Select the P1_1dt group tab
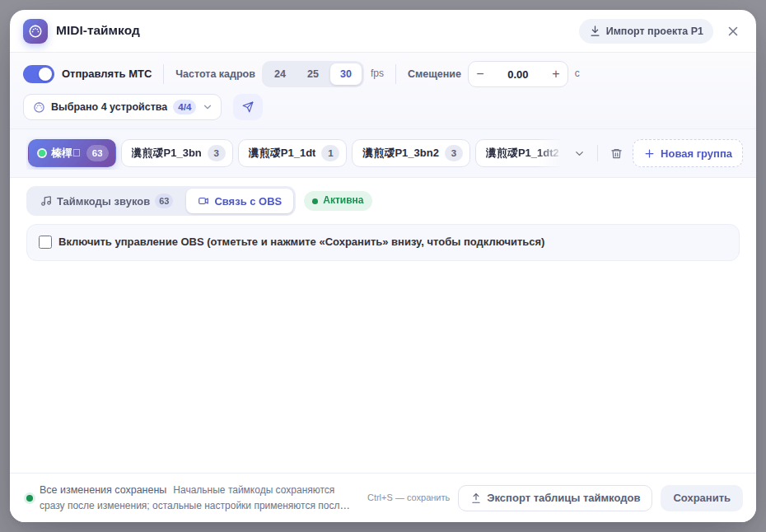The width and height of the screenshot is (766, 532). (x=292, y=153)
